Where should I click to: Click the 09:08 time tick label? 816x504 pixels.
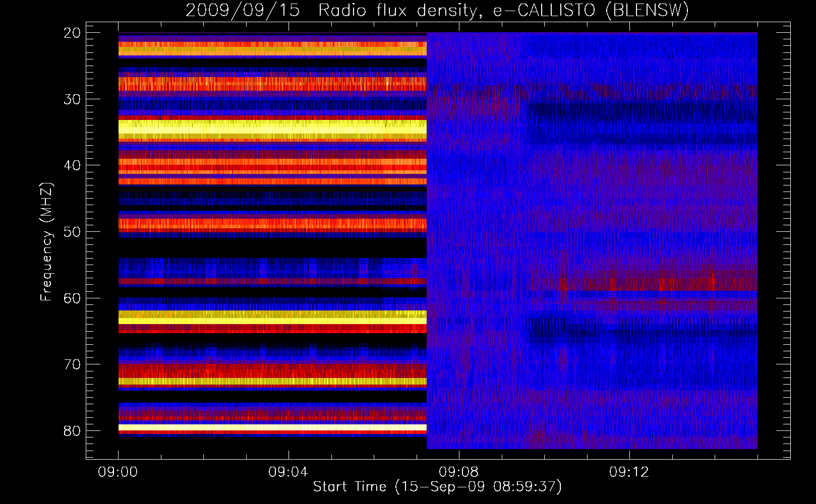(459, 472)
